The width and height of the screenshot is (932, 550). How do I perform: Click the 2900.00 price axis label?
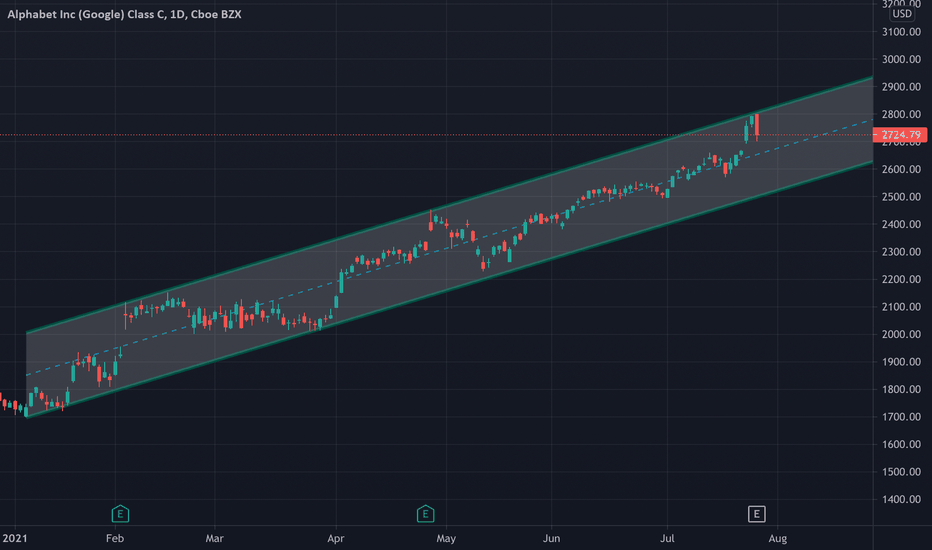tap(901, 87)
